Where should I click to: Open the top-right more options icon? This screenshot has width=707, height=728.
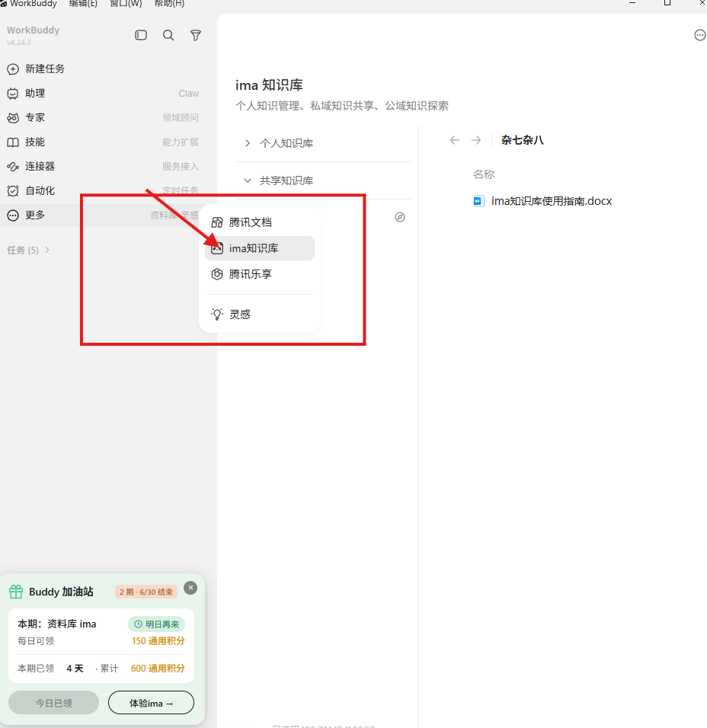699,35
